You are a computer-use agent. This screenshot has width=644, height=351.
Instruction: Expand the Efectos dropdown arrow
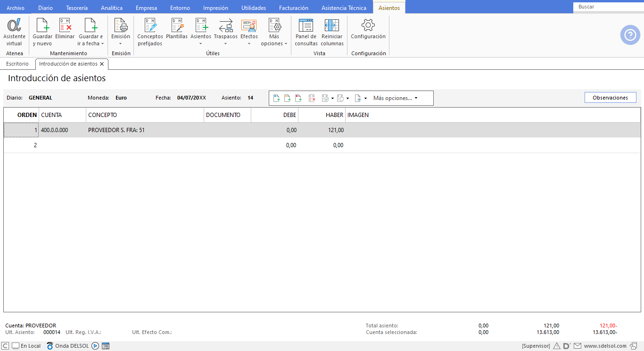point(249,44)
